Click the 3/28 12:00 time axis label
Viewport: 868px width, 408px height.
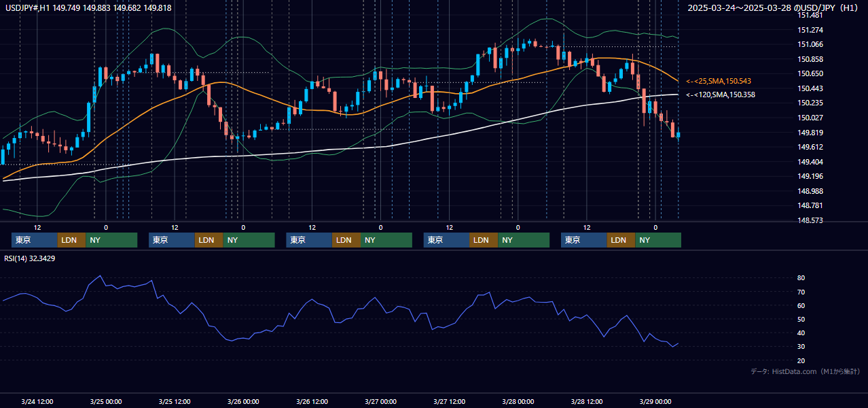pos(586,402)
